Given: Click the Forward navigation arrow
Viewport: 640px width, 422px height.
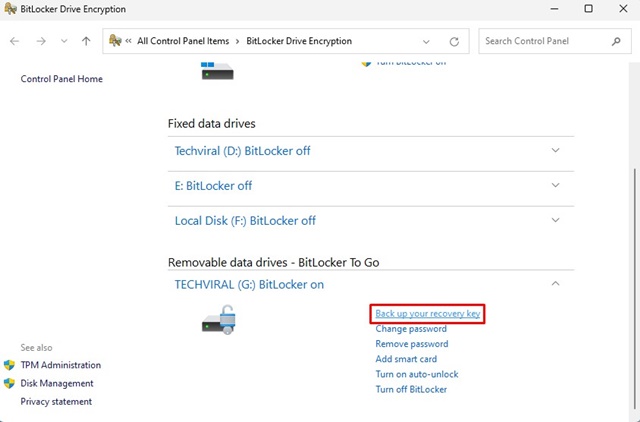Looking at the screenshot, I should coord(41,41).
